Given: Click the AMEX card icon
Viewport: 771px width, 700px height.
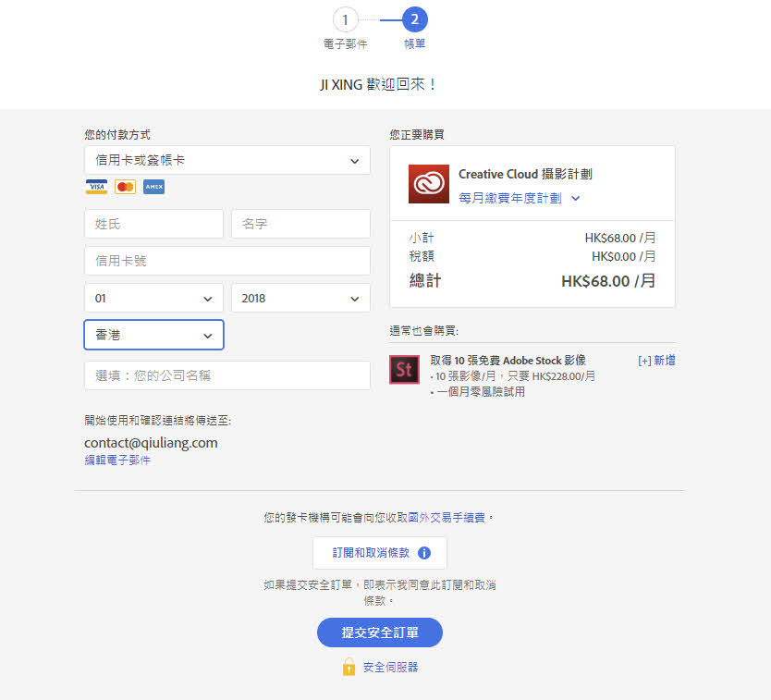Looking at the screenshot, I should [x=153, y=187].
